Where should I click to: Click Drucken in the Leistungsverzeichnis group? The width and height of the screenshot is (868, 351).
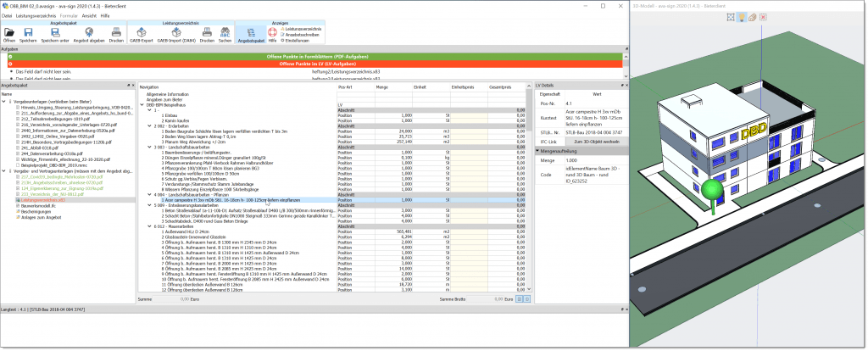tap(207, 33)
